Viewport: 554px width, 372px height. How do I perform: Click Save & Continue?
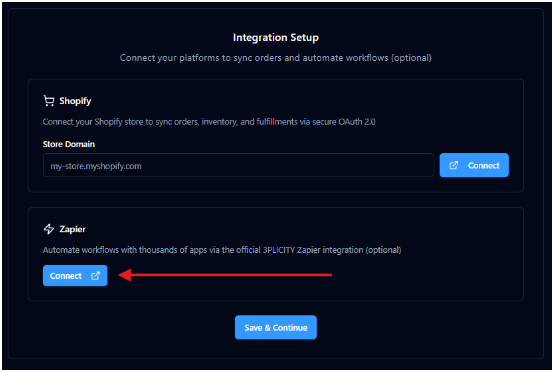coord(276,327)
